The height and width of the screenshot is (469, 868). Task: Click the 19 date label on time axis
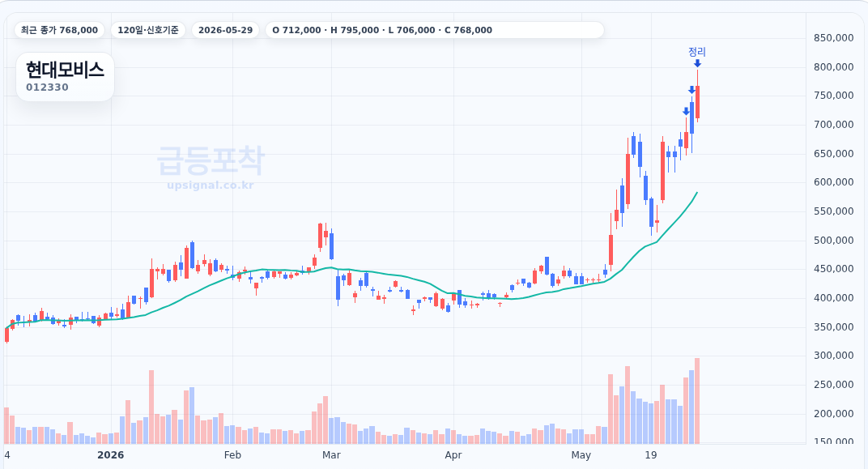coord(651,455)
